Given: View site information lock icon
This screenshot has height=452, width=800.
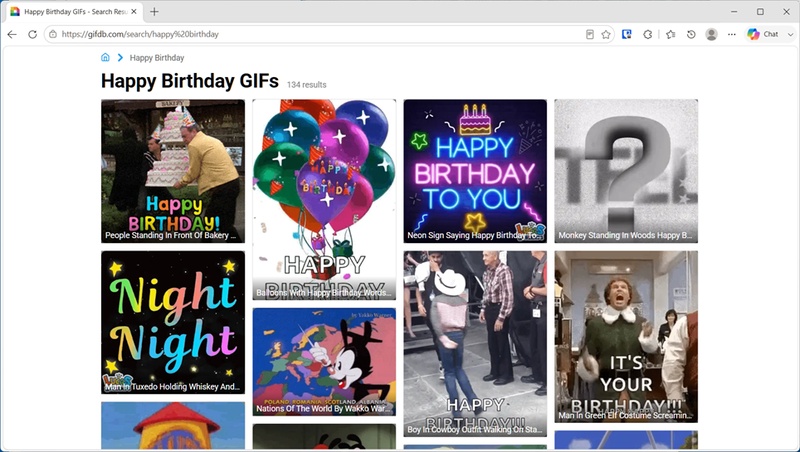Looking at the screenshot, I should point(53,34).
